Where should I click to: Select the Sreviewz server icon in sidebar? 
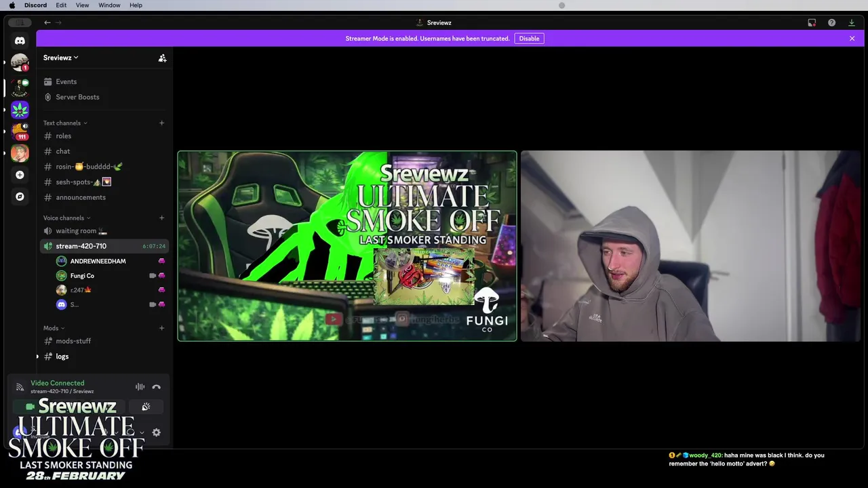20,87
